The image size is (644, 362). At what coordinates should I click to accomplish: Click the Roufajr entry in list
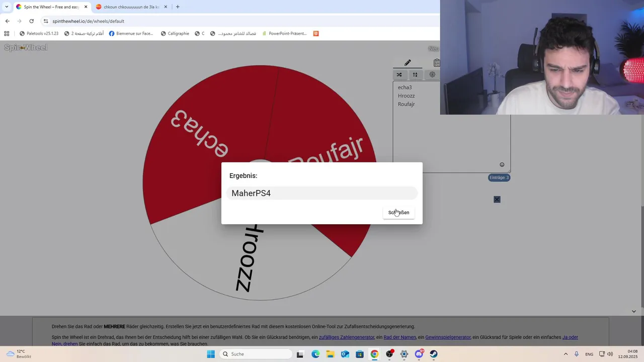click(x=407, y=104)
